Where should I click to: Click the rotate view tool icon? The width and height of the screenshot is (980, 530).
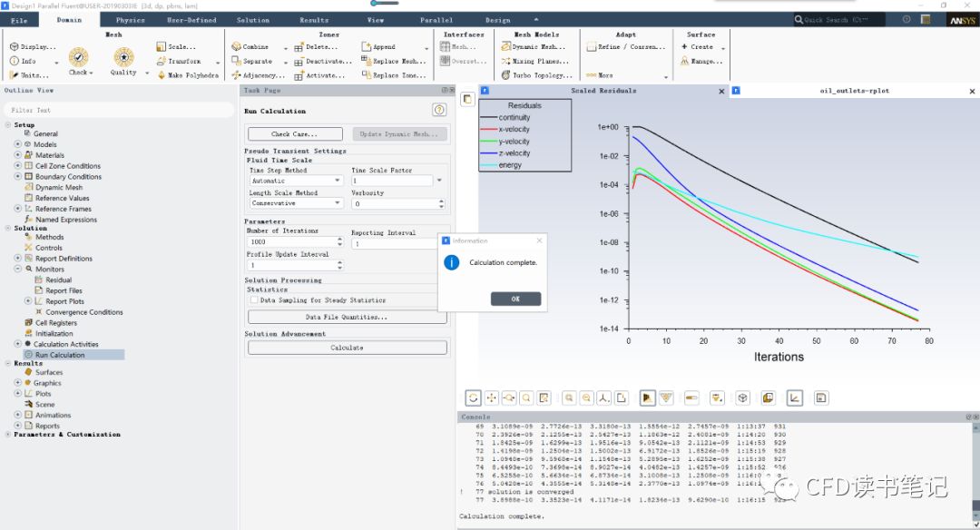click(474, 398)
